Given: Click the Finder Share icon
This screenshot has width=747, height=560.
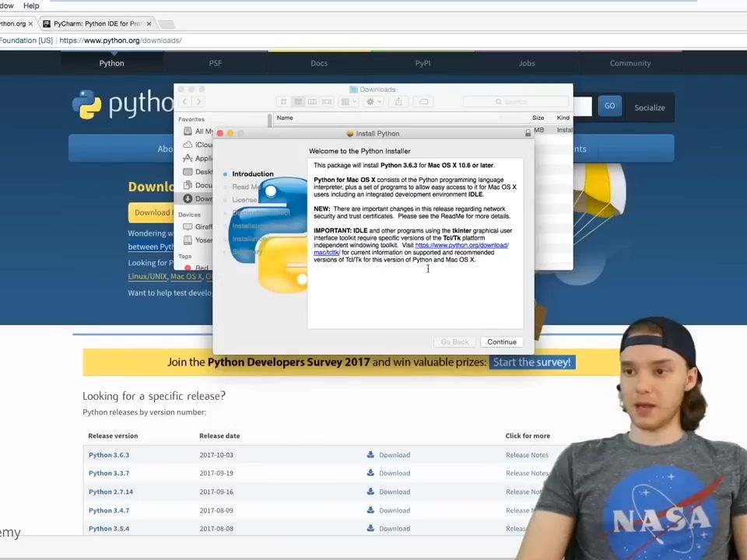Looking at the screenshot, I should (398, 101).
